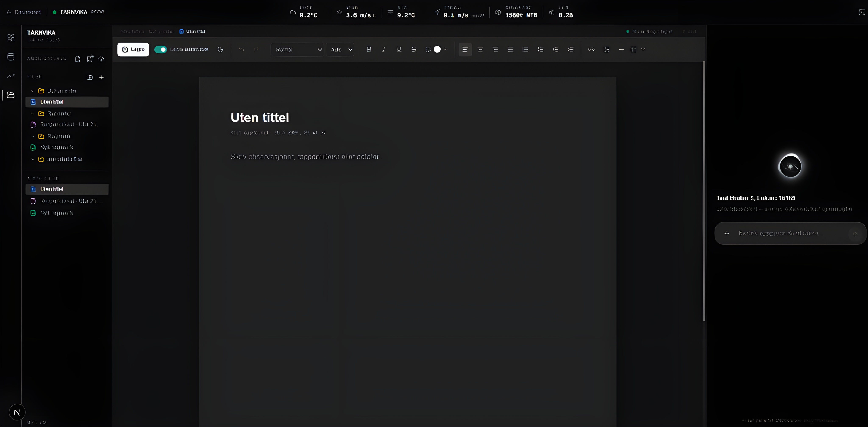Viewport: 868px width, 427px height.
Task: Open Uten tittel under the Dokumenter folder
Action: 67,102
